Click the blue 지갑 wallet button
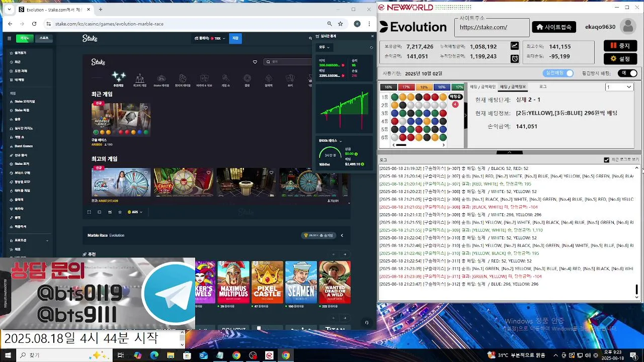 pyautogui.click(x=235, y=38)
